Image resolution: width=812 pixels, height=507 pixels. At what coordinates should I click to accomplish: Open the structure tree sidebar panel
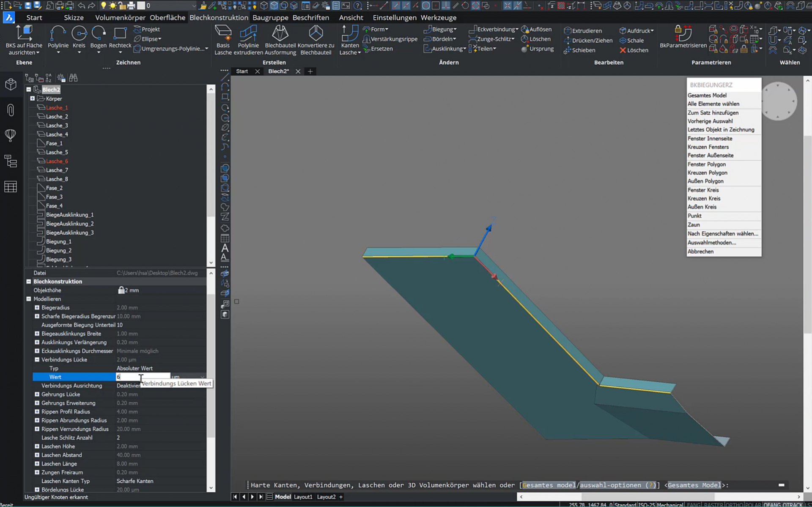(11, 161)
